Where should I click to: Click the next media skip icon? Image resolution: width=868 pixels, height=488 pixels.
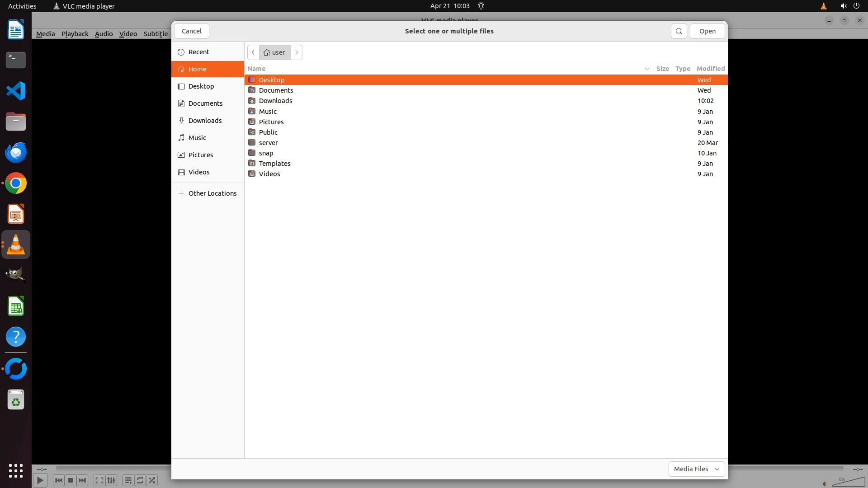pyautogui.click(x=82, y=480)
